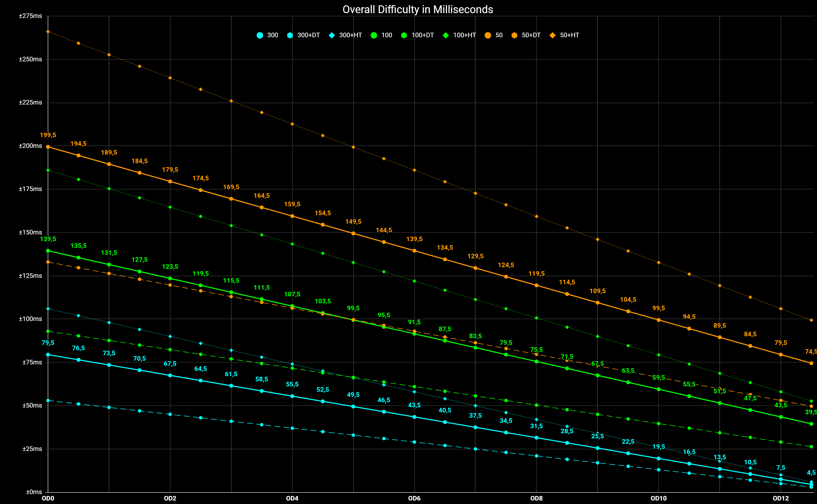Click the ±100ms y-axis label
The image size is (817, 504).
[x=30, y=319]
